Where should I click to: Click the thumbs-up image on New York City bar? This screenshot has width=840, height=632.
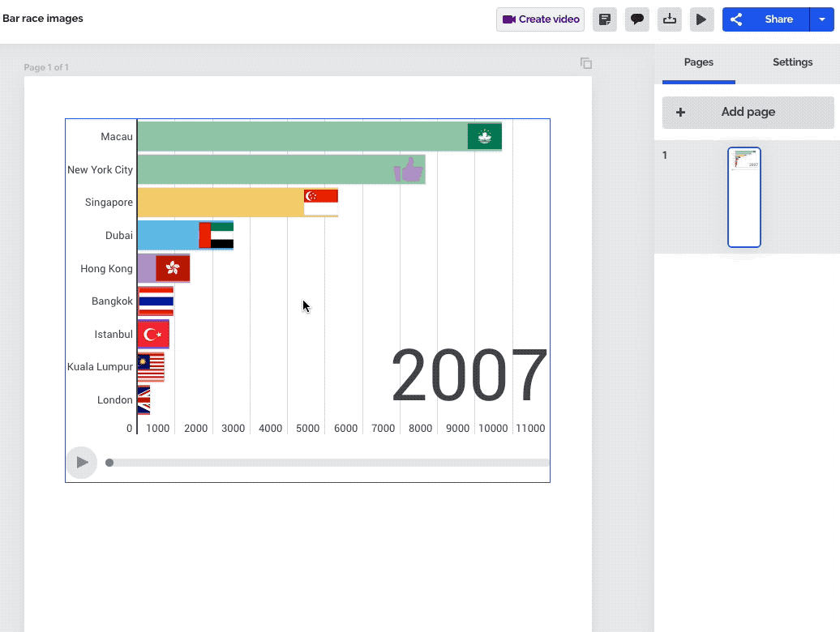409,170
